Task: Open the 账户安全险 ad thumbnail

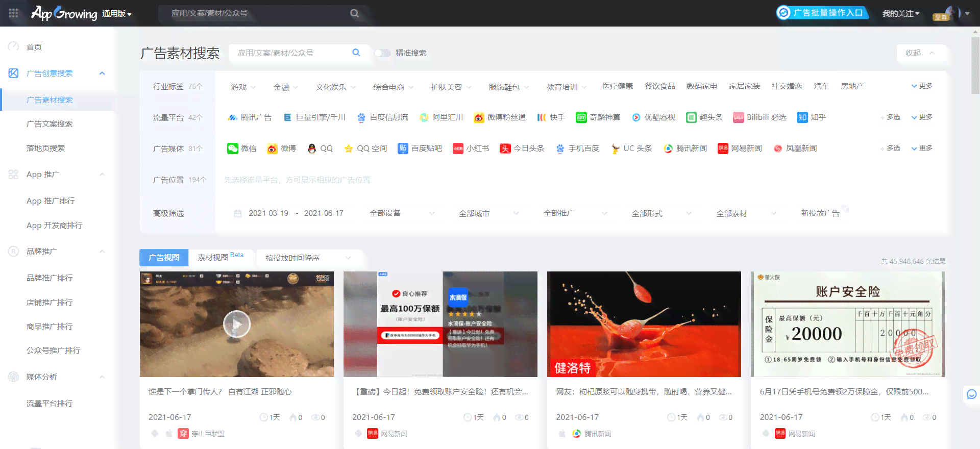Action: [x=848, y=324]
